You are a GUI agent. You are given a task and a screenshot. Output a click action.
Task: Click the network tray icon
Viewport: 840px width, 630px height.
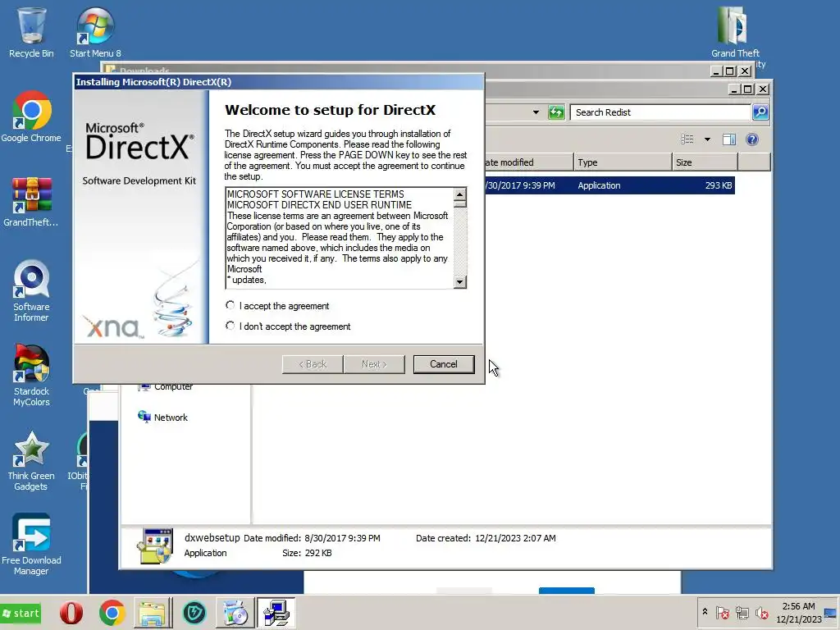coord(742,612)
